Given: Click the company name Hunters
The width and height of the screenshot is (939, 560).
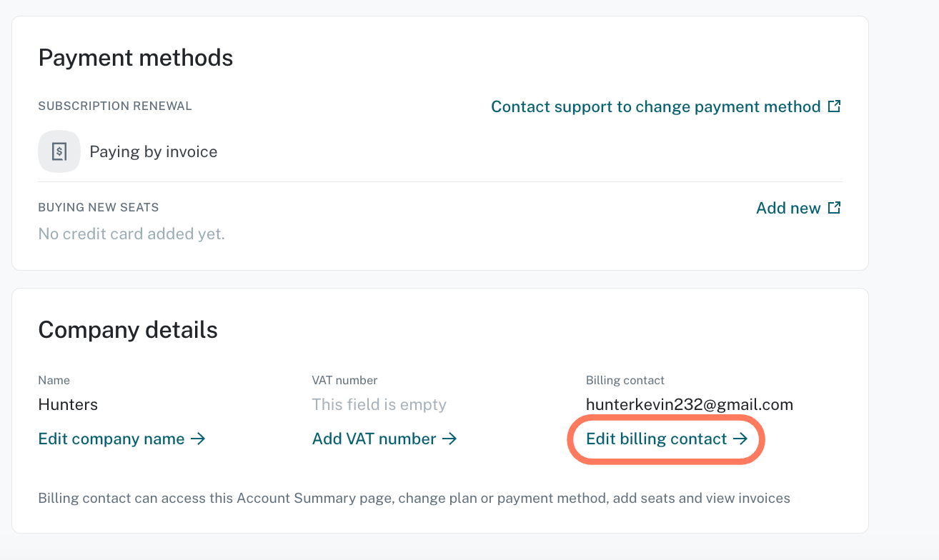Looking at the screenshot, I should click(68, 404).
